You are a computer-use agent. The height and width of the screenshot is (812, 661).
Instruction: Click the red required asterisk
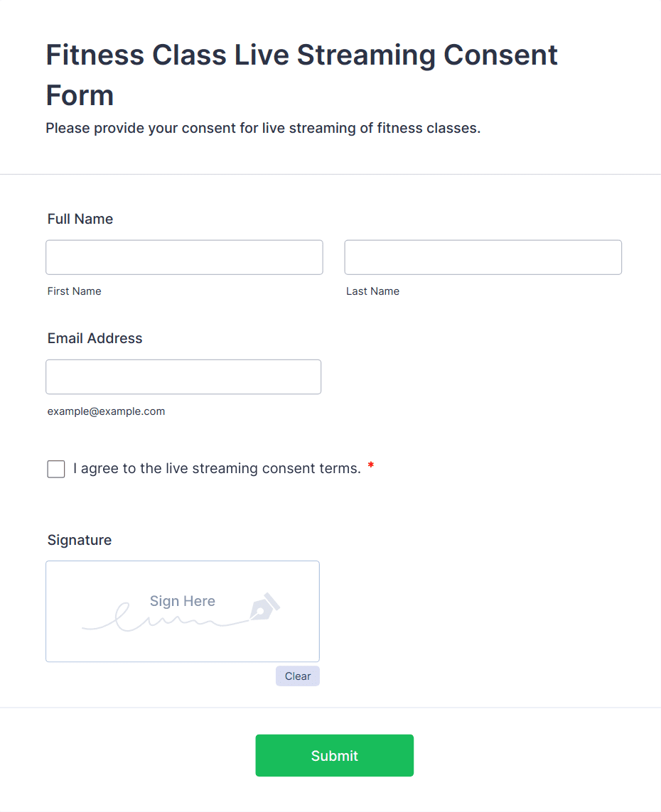[x=370, y=467]
